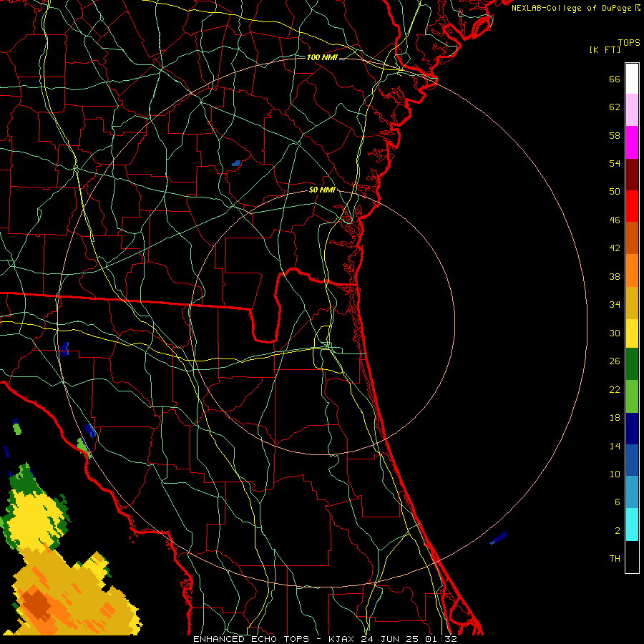Screen dimensions: 644x644
Task: Click the medium blue legend band
Action: (x=632, y=460)
